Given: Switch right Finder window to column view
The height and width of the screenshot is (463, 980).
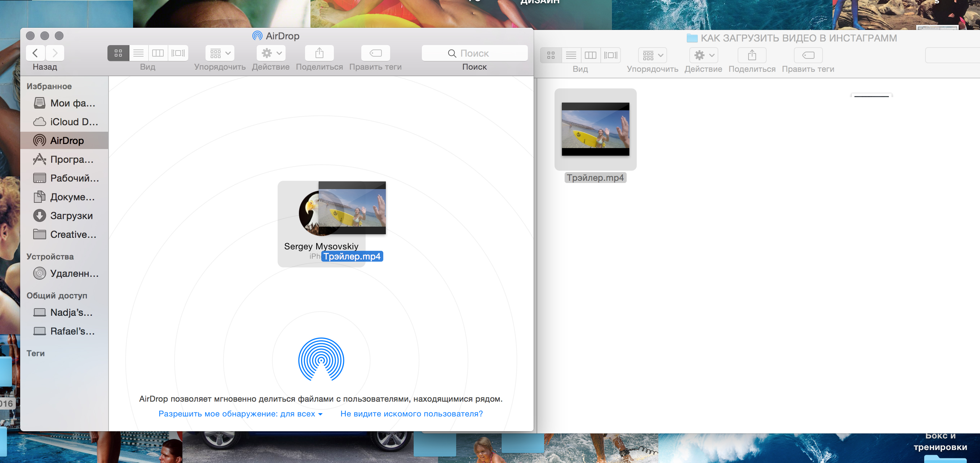Looking at the screenshot, I should 591,55.
